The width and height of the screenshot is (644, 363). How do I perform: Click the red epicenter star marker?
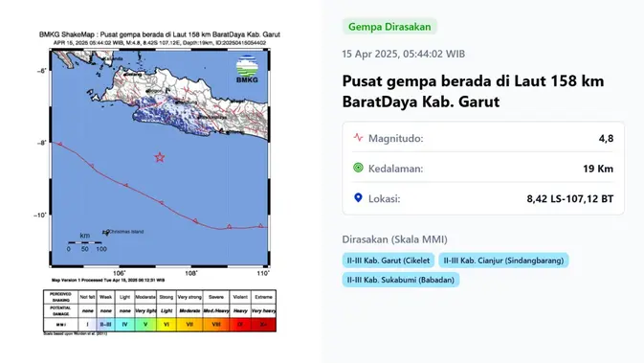coord(160,157)
